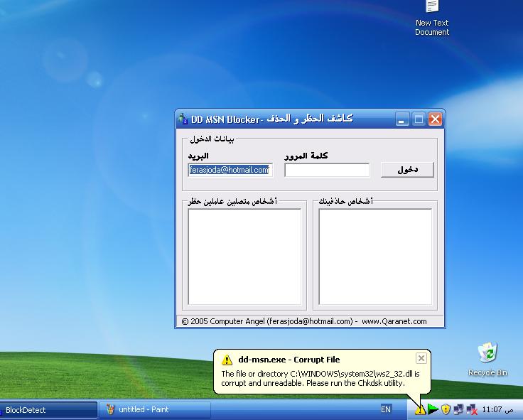
Task: Click inside the right deleters list box
Action: 375,257
